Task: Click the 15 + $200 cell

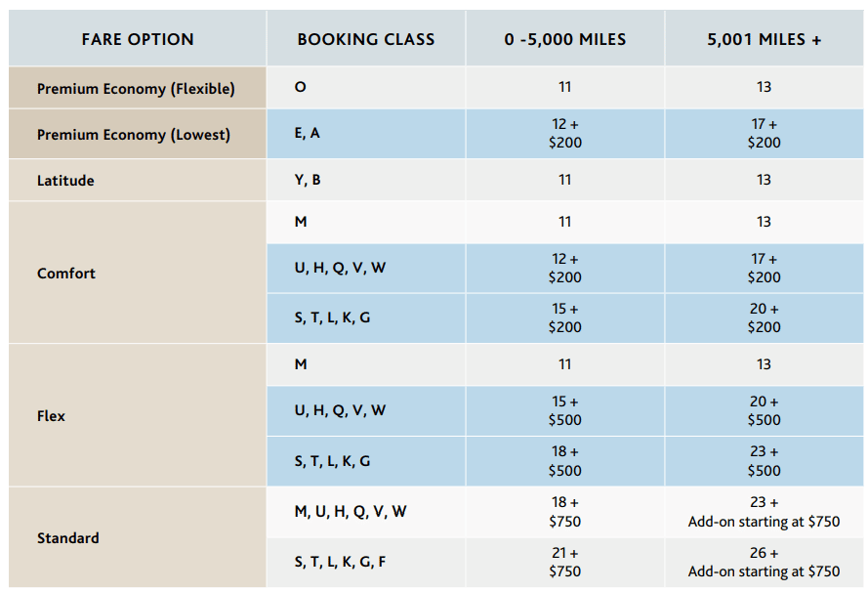Action: tap(564, 317)
